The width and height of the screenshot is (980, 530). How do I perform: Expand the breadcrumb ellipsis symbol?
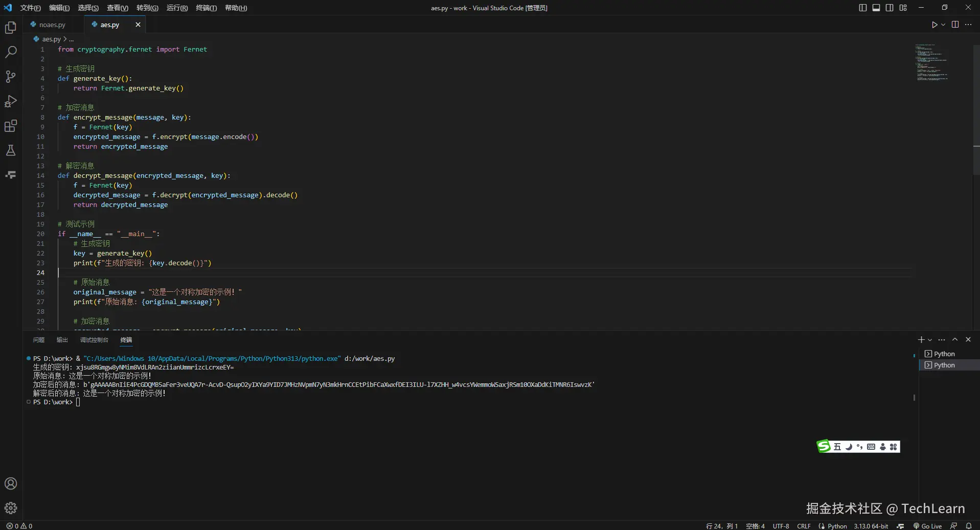click(x=72, y=39)
